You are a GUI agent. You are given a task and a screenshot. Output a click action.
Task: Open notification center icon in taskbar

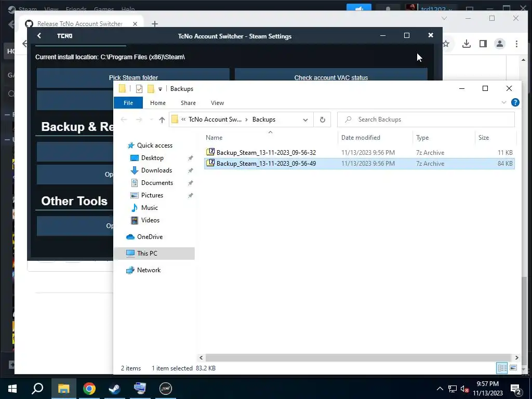(516, 389)
